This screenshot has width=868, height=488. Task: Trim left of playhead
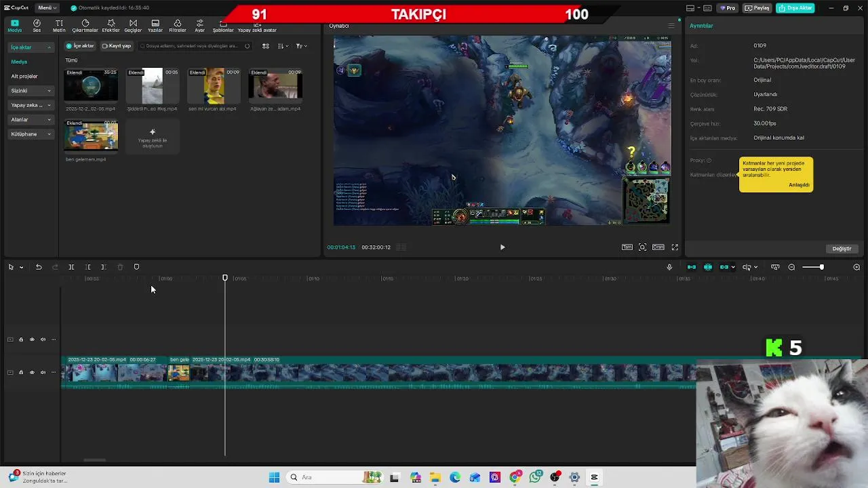[87, 267]
